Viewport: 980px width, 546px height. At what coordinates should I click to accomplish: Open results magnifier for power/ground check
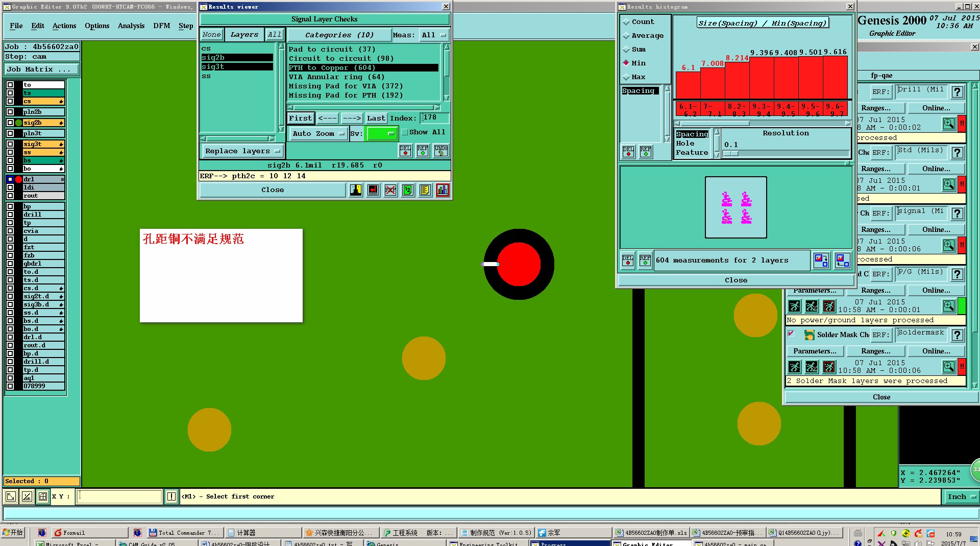949,306
